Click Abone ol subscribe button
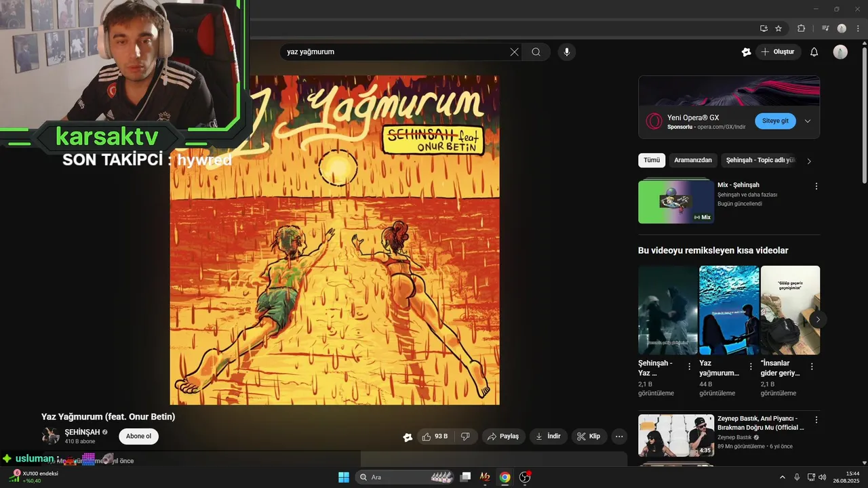The image size is (868, 488). 138,436
